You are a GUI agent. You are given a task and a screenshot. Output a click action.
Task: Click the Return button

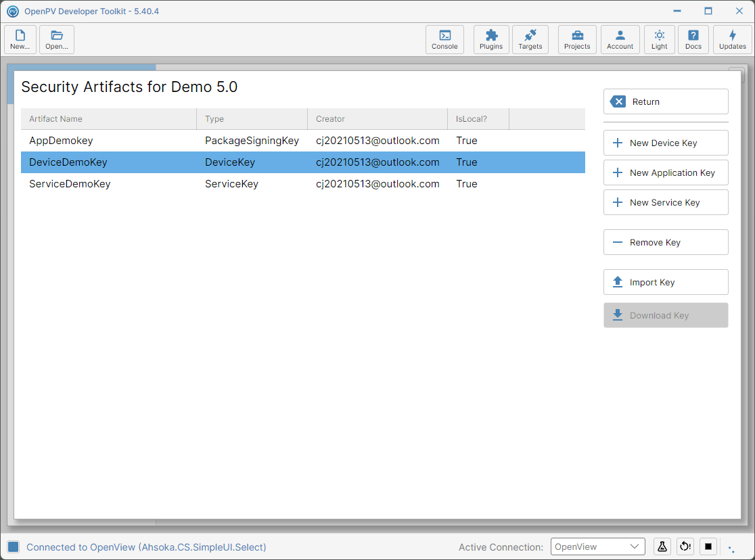[x=666, y=101]
